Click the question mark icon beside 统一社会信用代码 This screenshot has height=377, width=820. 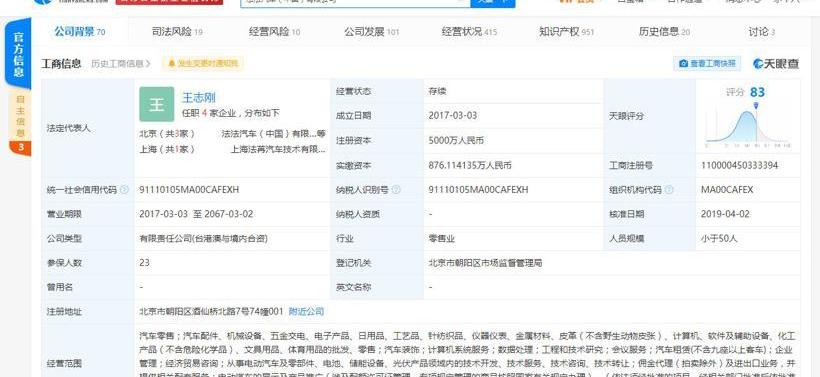click(124, 190)
